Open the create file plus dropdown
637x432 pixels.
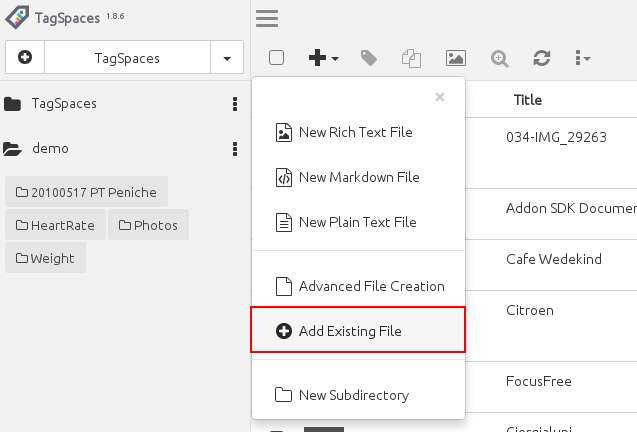(323, 58)
